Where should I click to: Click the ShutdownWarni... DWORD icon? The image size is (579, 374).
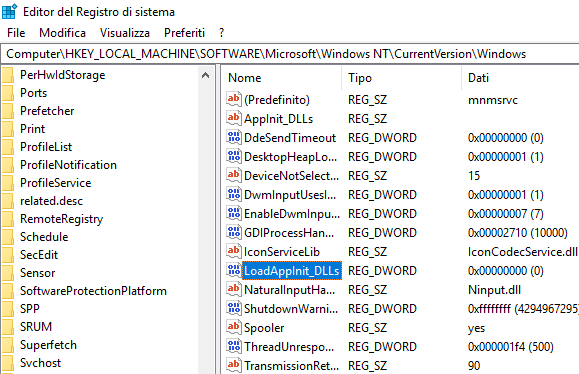coord(234,308)
